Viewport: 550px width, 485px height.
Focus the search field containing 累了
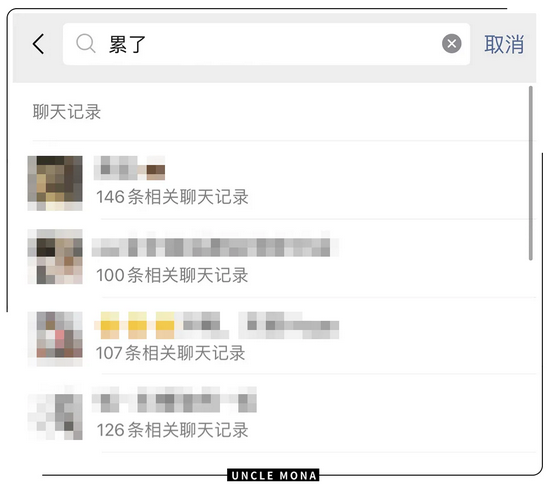[266, 44]
